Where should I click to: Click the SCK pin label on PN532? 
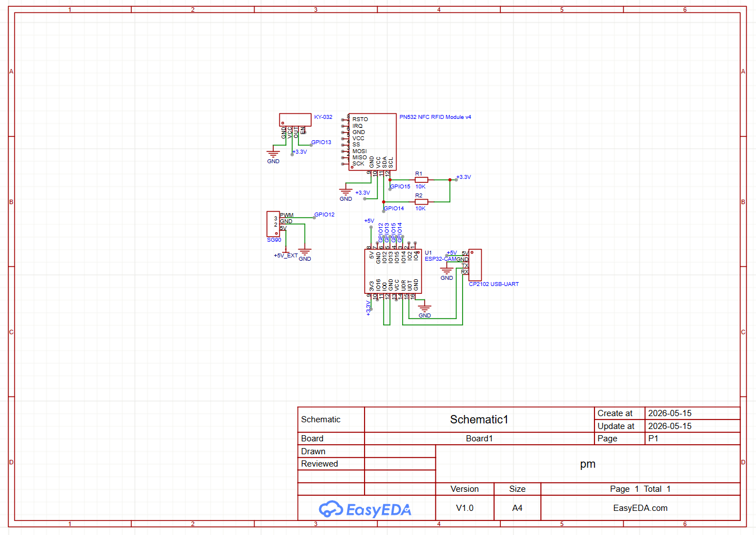358,164
